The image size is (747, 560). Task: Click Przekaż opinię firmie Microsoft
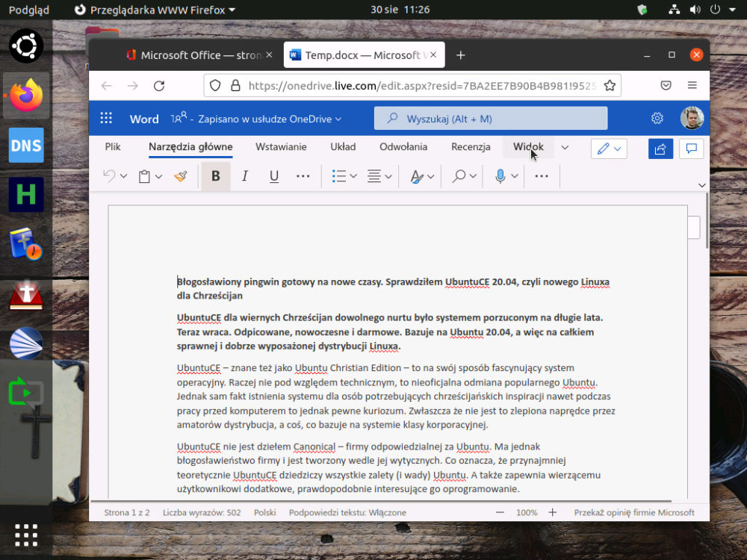[x=634, y=513]
